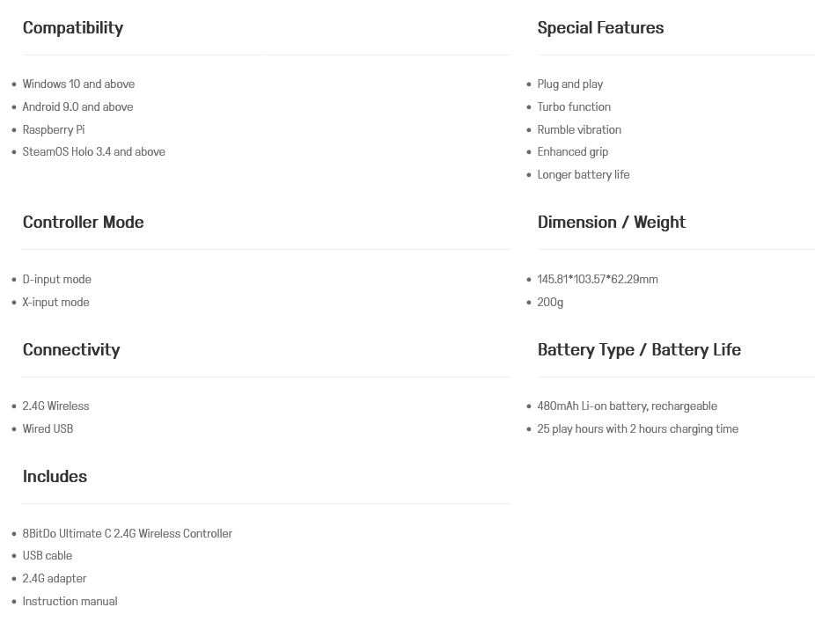Click the Rumble vibration feature text

[x=579, y=130]
